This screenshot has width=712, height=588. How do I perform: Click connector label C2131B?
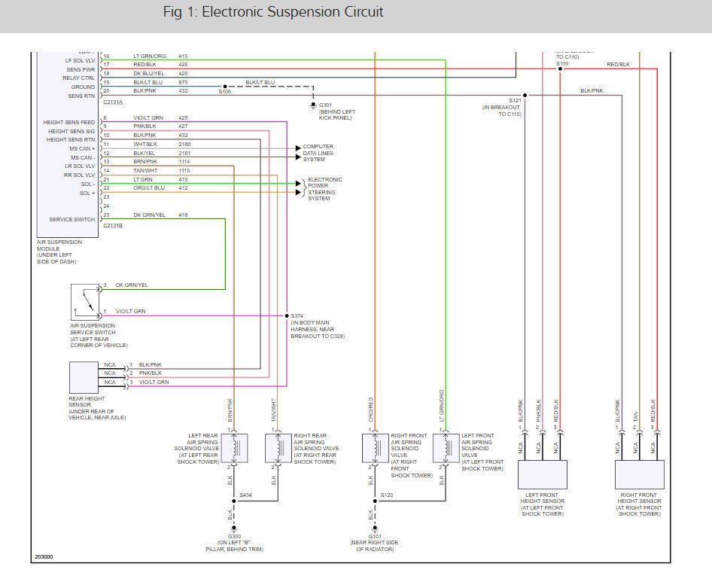113,226
